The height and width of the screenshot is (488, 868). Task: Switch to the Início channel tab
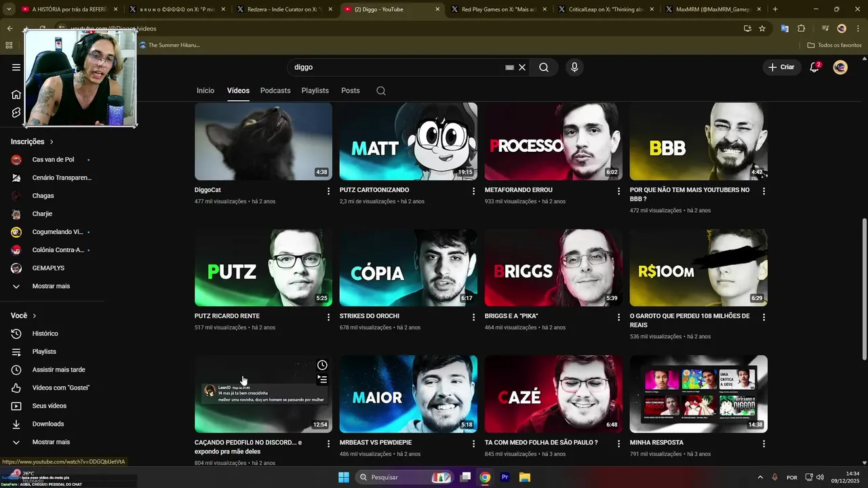point(205,91)
